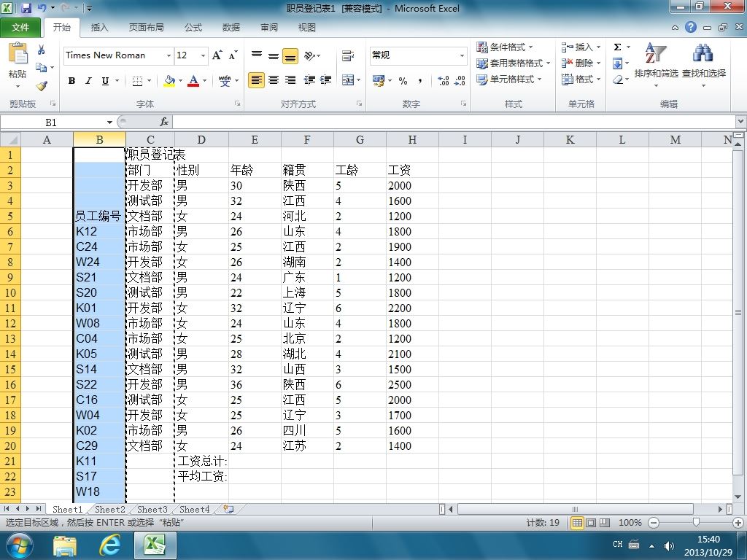Viewport: 747px width, 560px height.
Task: Open the Insert cells dropdown
Action: pyautogui.click(x=581, y=47)
